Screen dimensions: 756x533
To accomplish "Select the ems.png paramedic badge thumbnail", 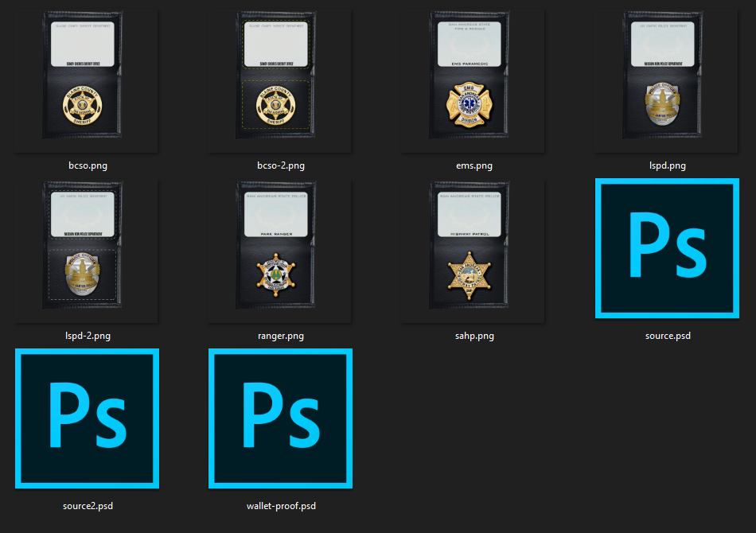I will click(473, 80).
